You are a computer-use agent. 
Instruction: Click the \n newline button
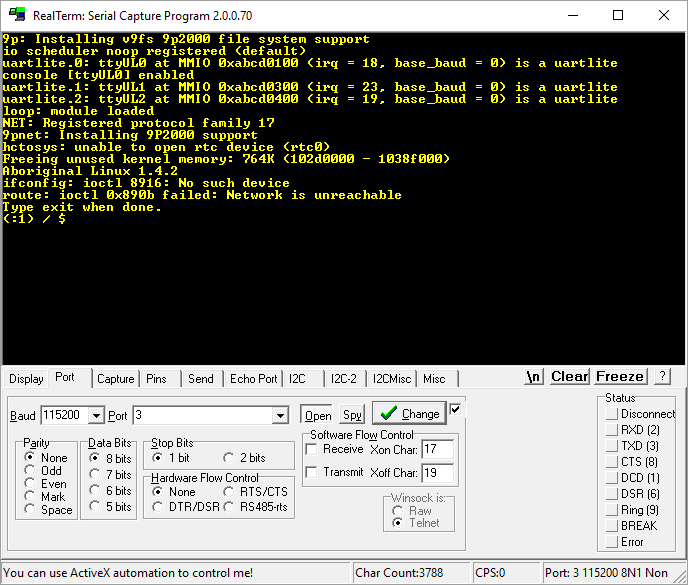tap(534, 377)
